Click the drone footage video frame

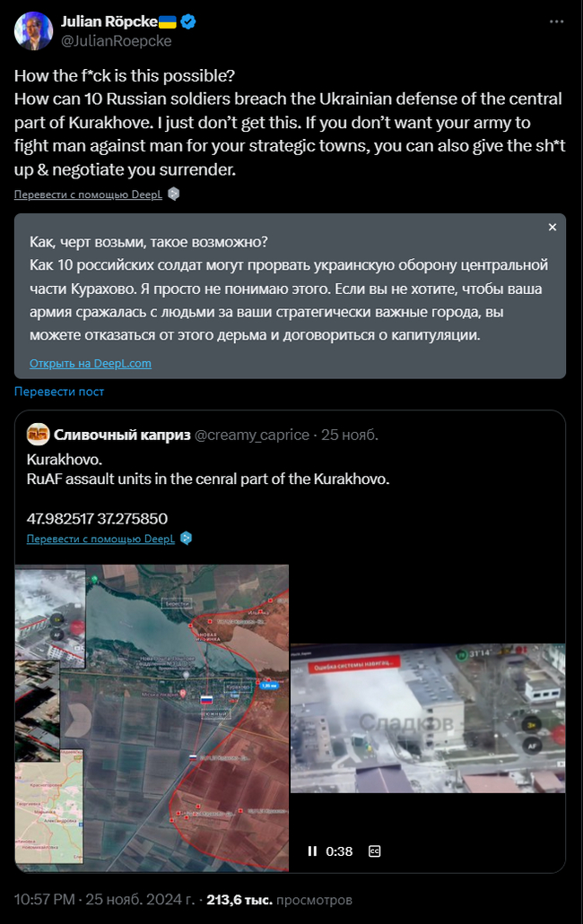(x=428, y=718)
